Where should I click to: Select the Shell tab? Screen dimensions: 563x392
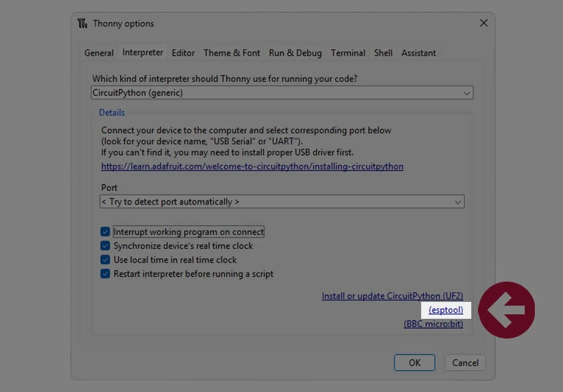pyautogui.click(x=383, y=53)
